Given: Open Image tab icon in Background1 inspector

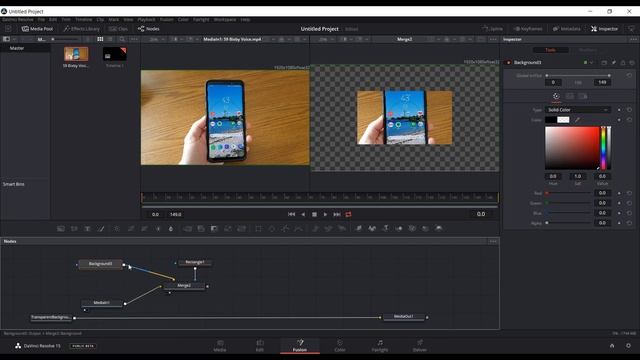Looking at the screenshot, I should coord(569,96).
